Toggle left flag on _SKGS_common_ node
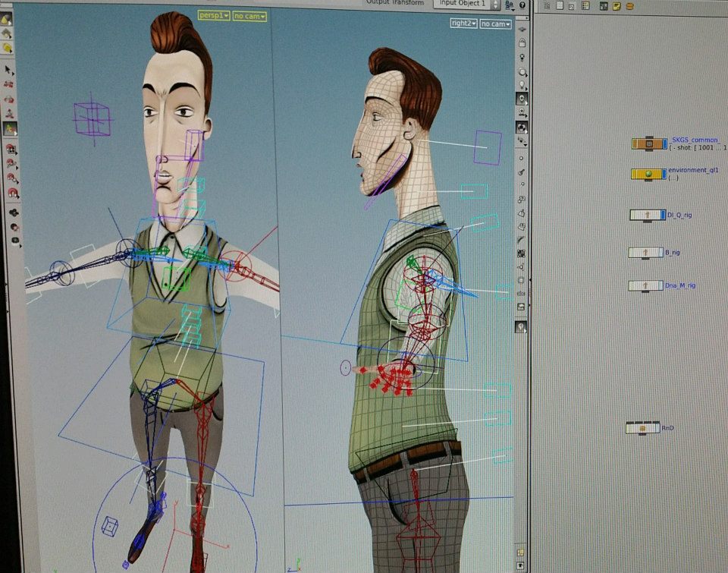Screen dimensions: 728x573 (635, 143)
